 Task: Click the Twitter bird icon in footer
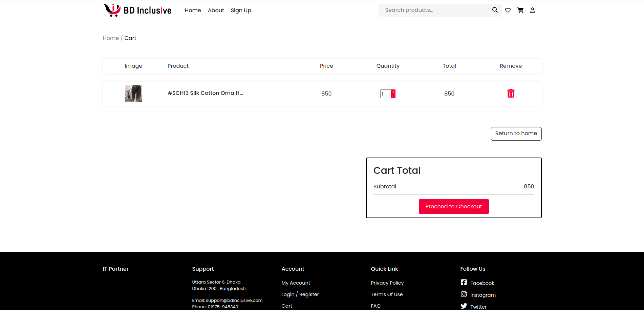(464, 306)
